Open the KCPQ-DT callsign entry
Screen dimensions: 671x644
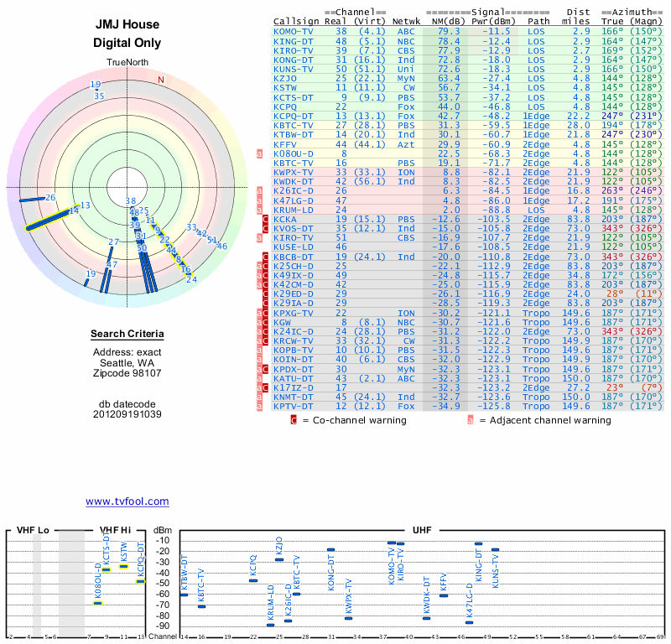coord(293,117)
